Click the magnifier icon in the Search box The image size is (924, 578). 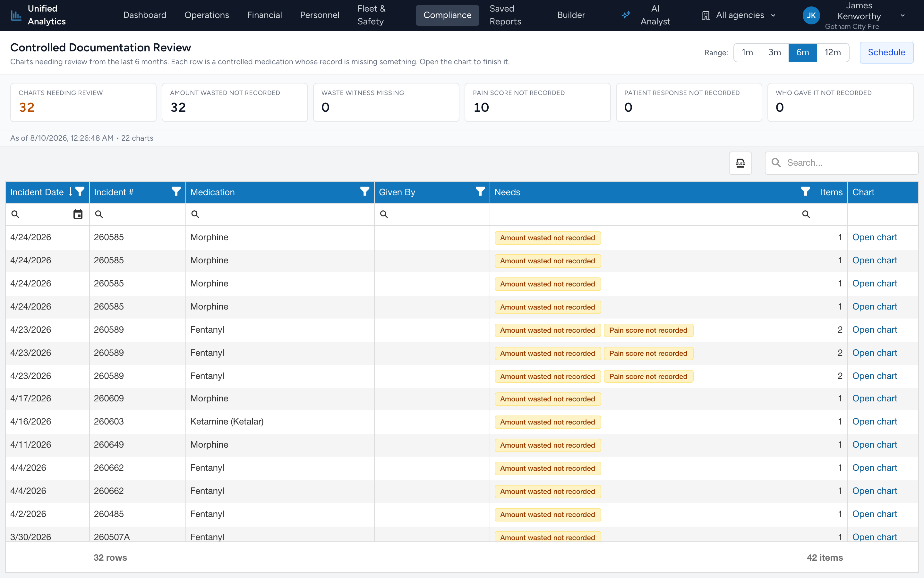[x=776, y=163]
